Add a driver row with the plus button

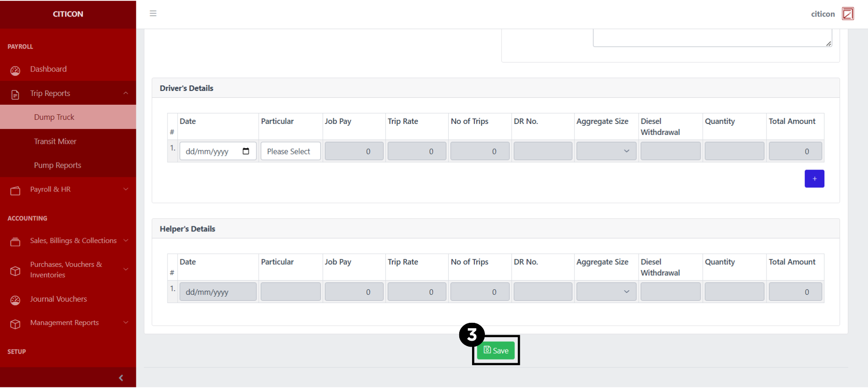[x=814, y=179]
